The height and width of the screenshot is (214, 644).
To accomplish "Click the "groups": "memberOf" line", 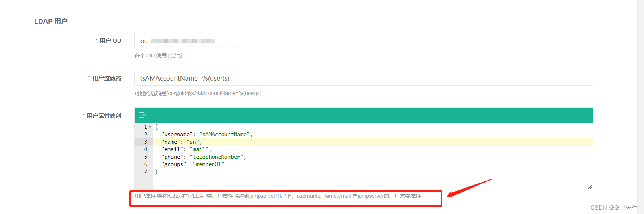I will click(x=193, y=164).
